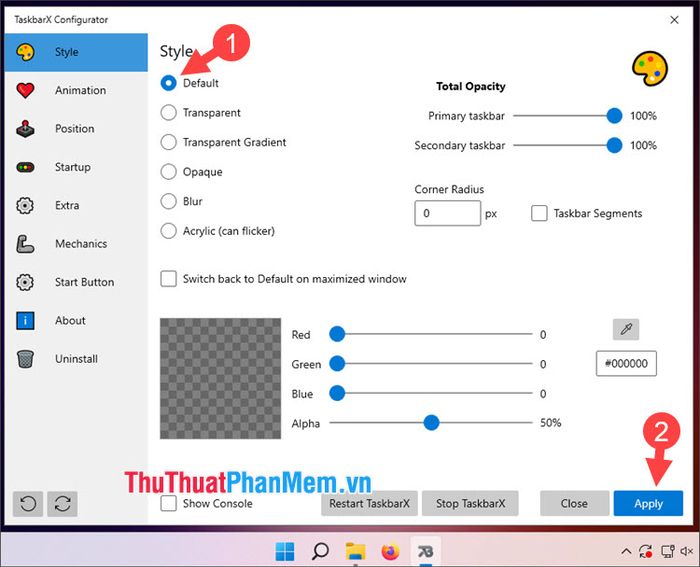Click the Extra sidebar label
This screenshot has height=567, width=700.
pyautogui.click(x=67, y=205)
